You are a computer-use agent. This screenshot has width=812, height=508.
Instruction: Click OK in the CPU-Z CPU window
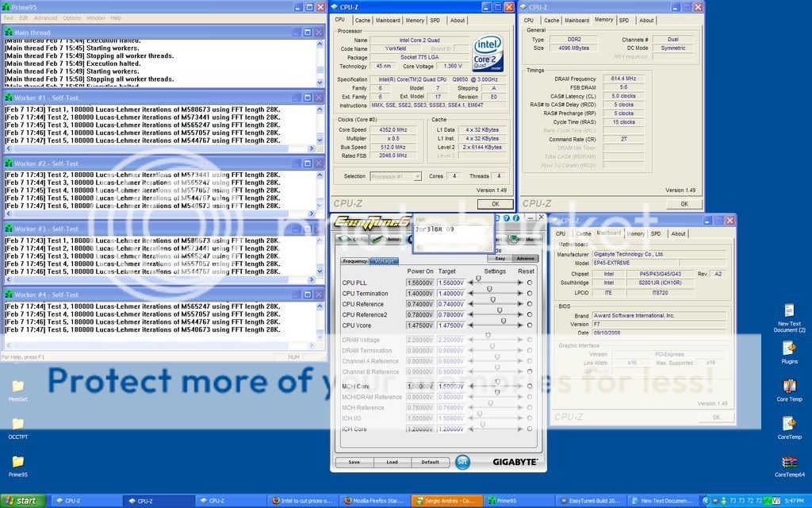coord(495,204)
